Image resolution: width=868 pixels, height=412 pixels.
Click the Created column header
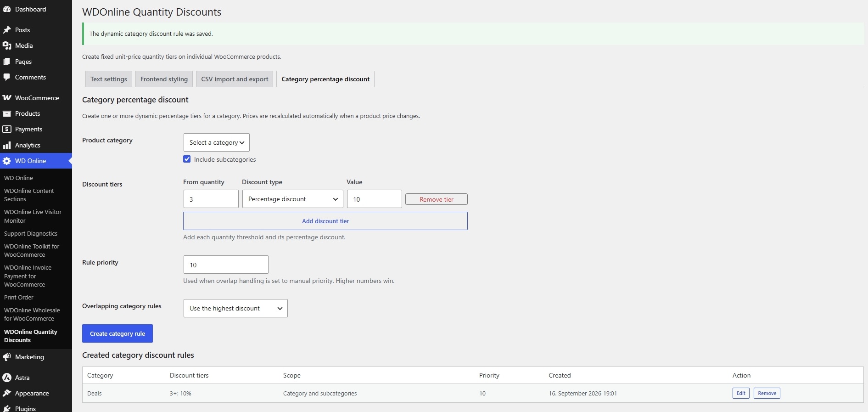(560, 375)
